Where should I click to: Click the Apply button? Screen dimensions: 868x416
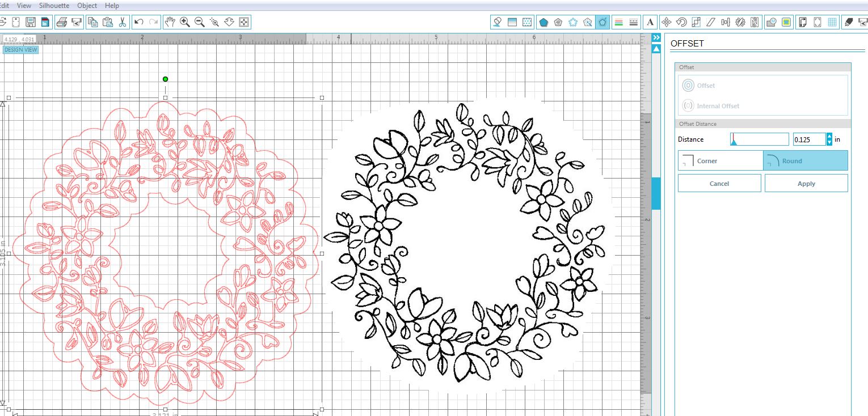[806, 184]
